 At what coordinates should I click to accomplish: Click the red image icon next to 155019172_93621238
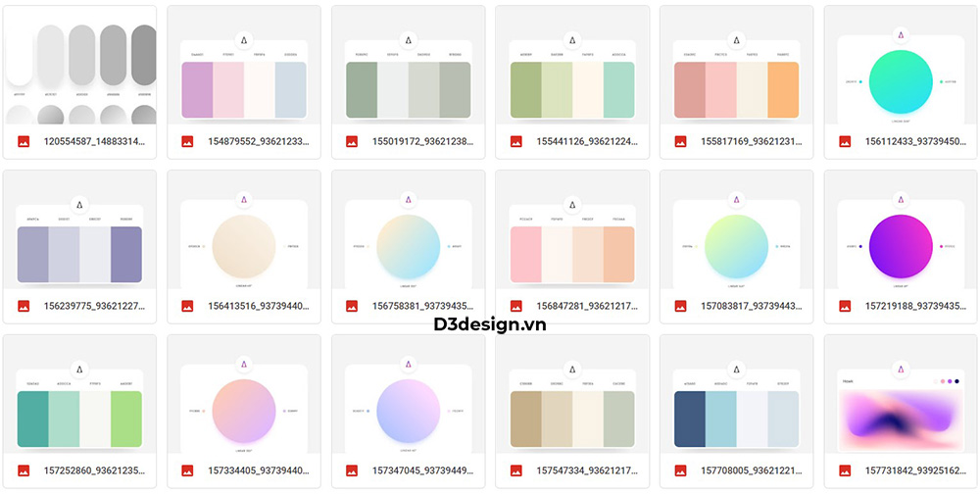pyautogui.click(x=352, y=142)
